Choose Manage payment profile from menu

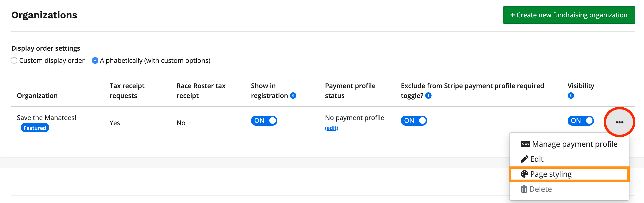(x=574, y=144)
